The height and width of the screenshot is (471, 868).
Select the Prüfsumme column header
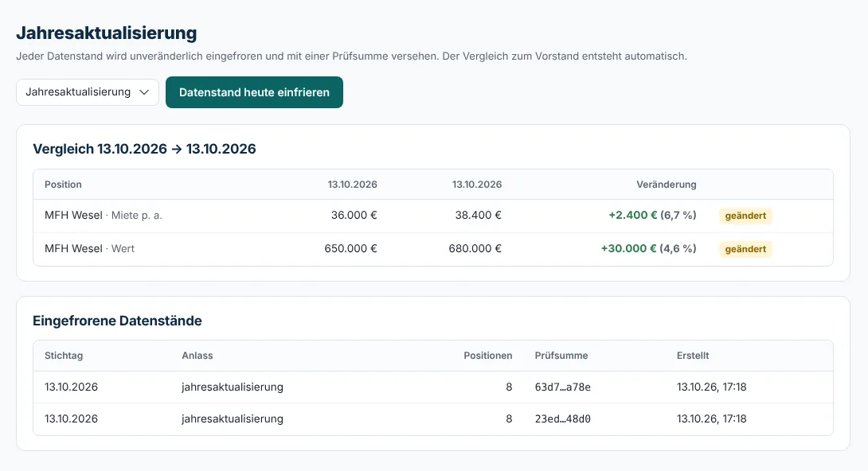(561, 356)
